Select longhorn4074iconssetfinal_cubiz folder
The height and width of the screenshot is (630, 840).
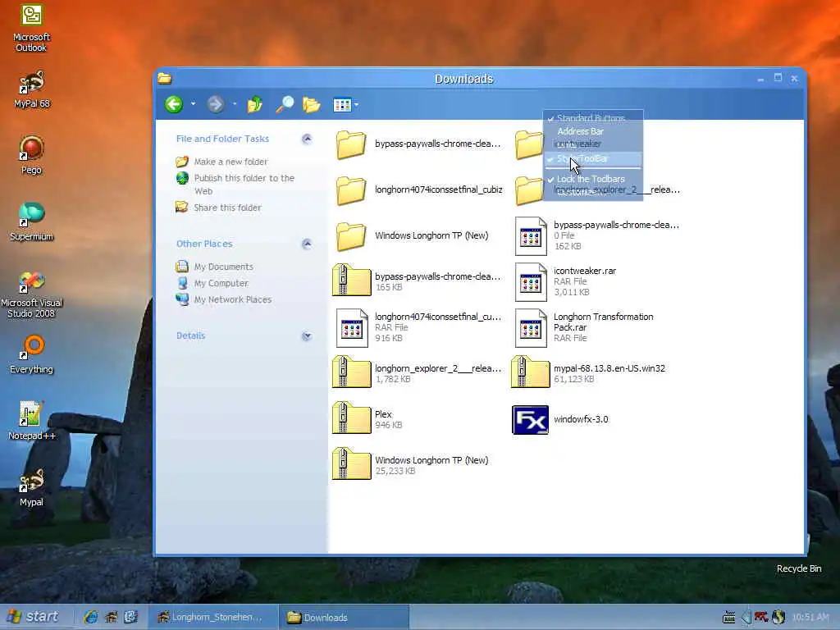pos(351,189)
